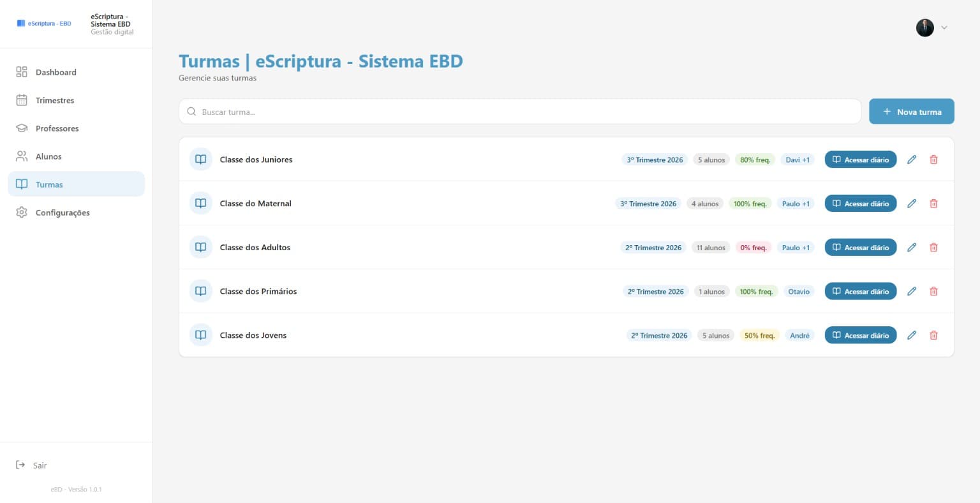Open the user avatar picture
The height and width of the screenshot is (503, 980).
[925, 27]
